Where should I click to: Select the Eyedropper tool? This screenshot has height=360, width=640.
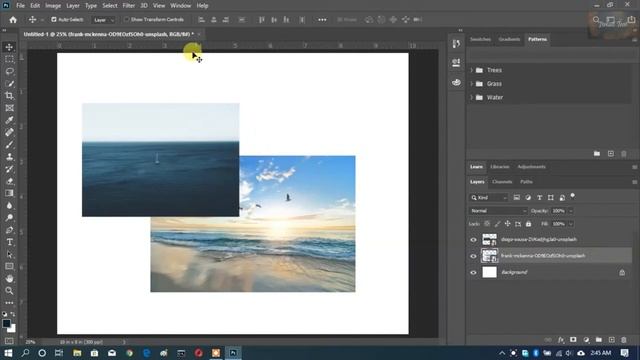point(9,120)
